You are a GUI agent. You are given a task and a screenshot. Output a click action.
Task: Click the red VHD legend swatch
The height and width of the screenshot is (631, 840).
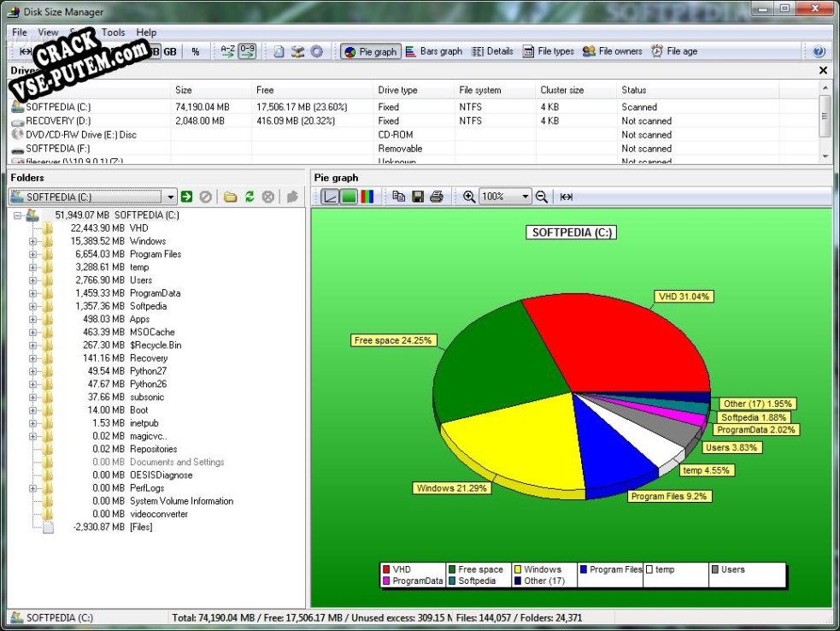[386, 569]
